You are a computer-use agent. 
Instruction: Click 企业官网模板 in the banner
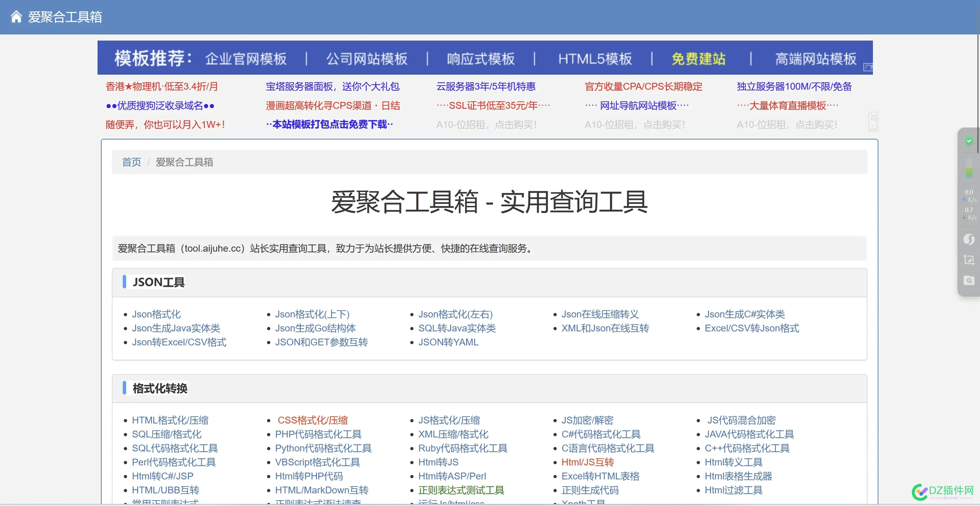[246, 59]
